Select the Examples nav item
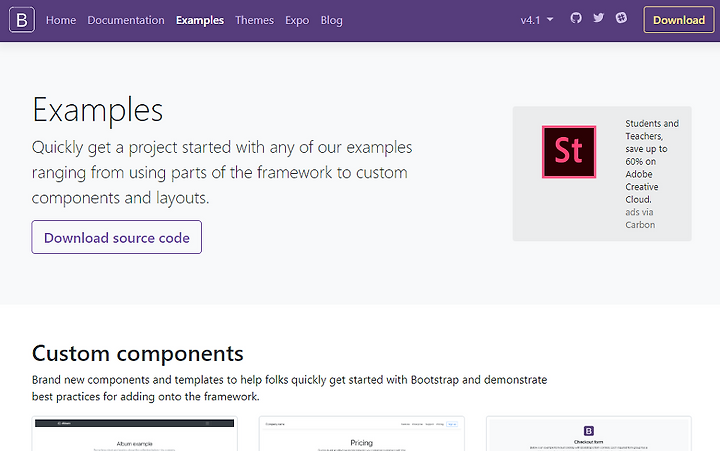 coord(200,20)
